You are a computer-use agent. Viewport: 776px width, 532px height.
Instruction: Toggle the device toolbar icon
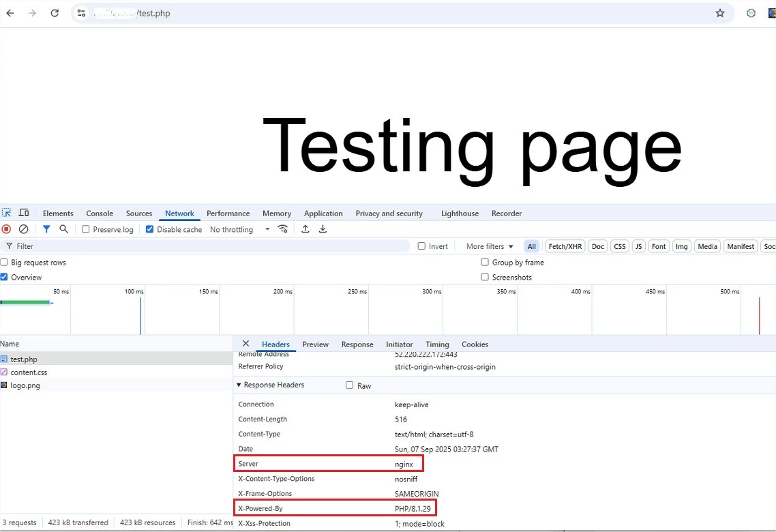click(24, 213)
